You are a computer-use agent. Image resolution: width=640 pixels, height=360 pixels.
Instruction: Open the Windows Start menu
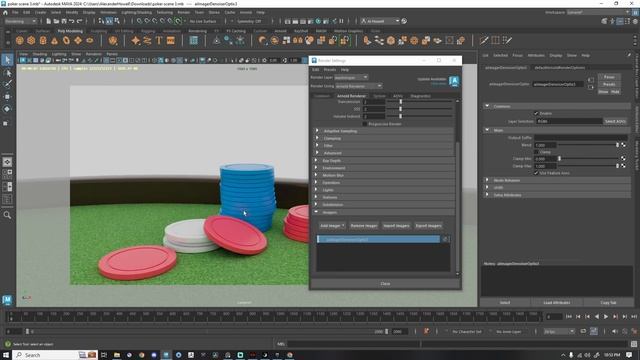[x=6, y=355]
